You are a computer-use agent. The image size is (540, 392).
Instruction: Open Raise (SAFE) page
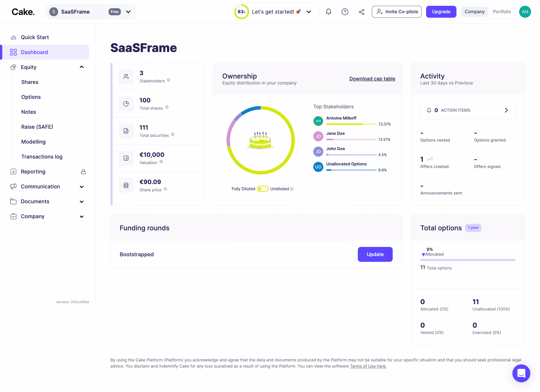click(x=37, y=127)
